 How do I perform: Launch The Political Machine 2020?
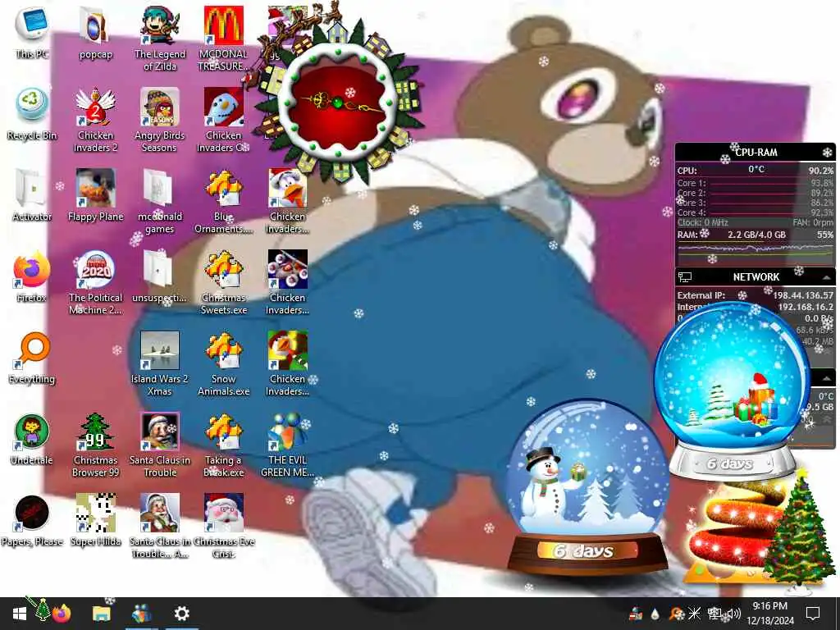[95, 283]
